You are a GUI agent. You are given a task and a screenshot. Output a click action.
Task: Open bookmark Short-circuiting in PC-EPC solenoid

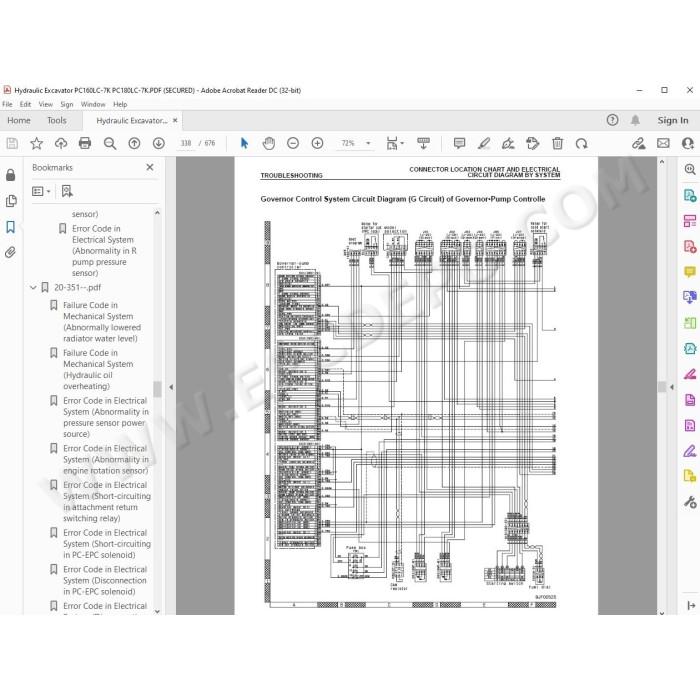107,544
